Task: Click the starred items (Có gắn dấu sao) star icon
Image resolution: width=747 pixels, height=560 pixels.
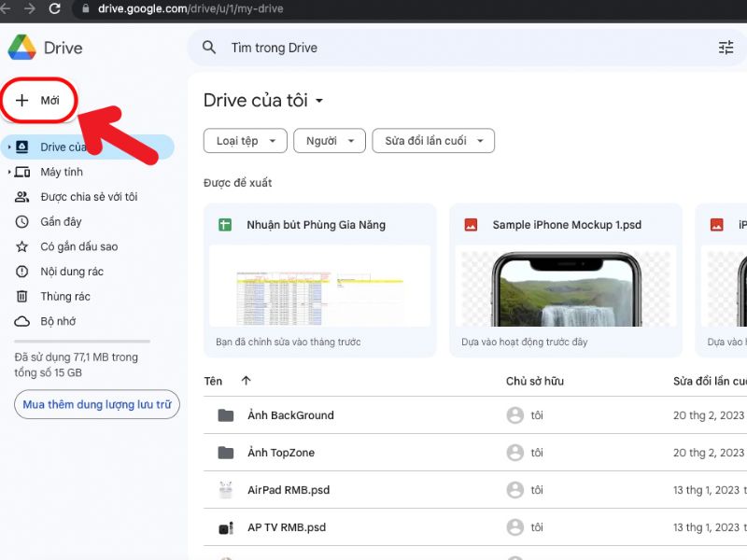Action: 21,246
